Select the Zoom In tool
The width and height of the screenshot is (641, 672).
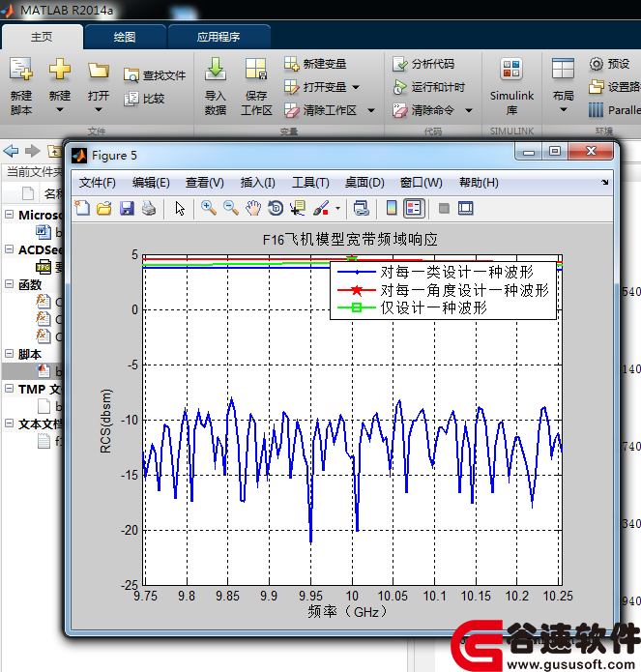pyautogui.click(x=209, y=208)
